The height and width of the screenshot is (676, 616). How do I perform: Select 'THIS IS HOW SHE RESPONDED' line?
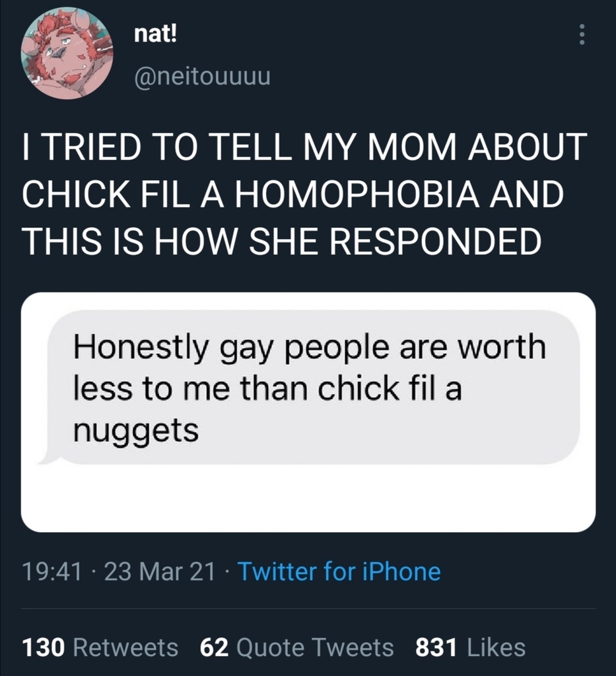[282, 241]
